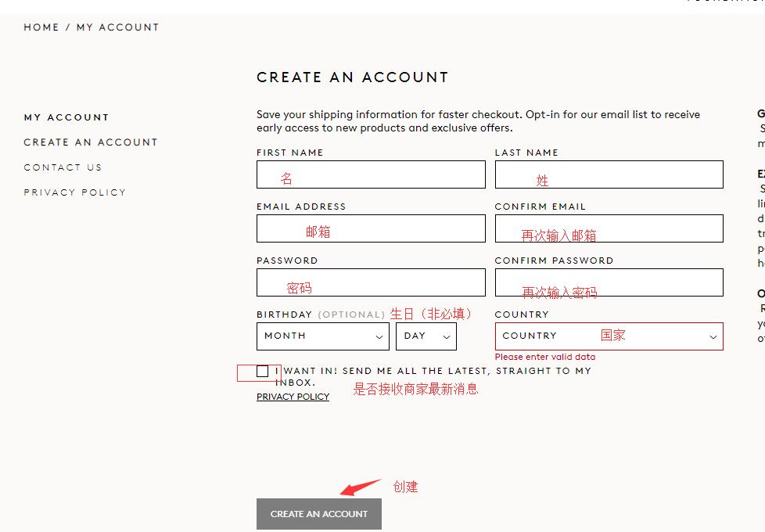Select Create An Account in the left sidebar

91,142
